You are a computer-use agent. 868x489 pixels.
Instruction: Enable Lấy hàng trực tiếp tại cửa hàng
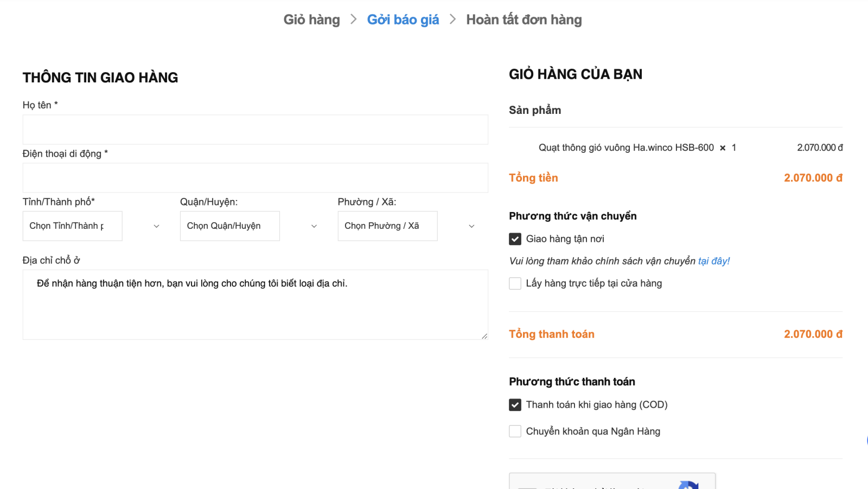(515, 284)
